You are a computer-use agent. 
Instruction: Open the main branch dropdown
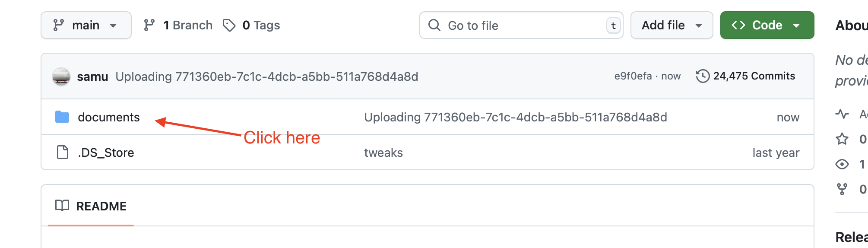86,25
